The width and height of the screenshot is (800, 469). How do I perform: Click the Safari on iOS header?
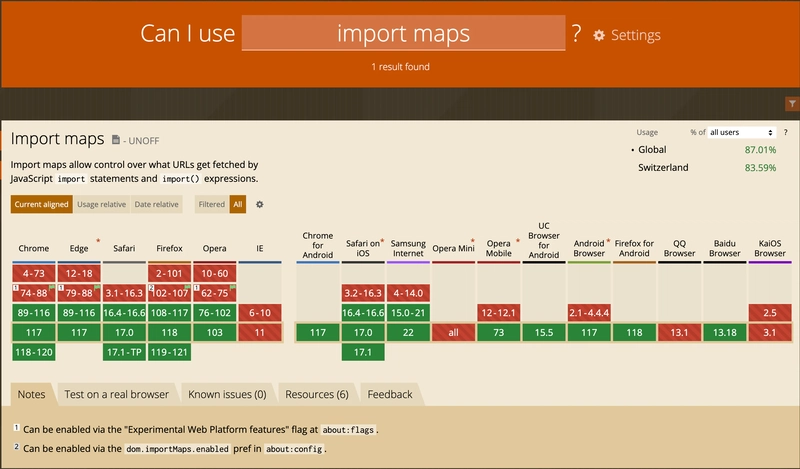pos(363,249)
